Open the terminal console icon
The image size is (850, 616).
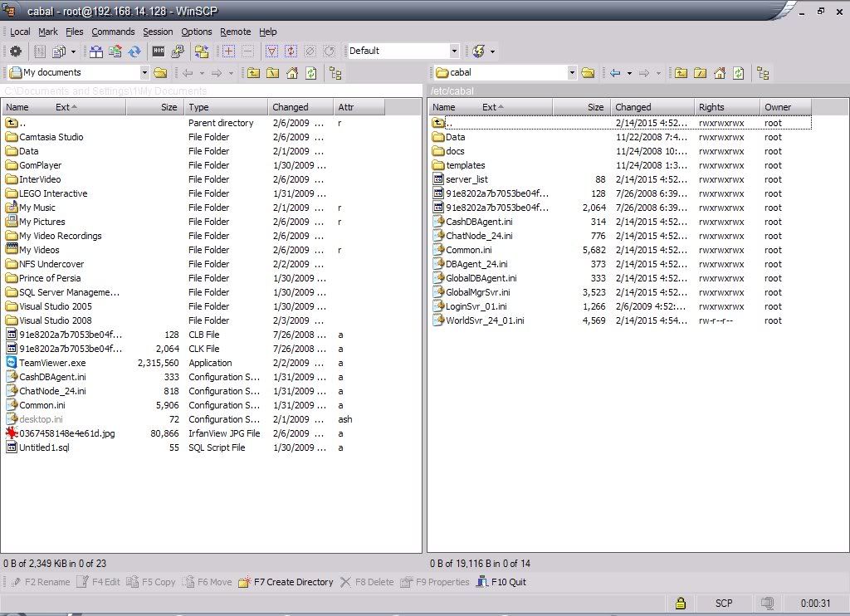(159, 51)
